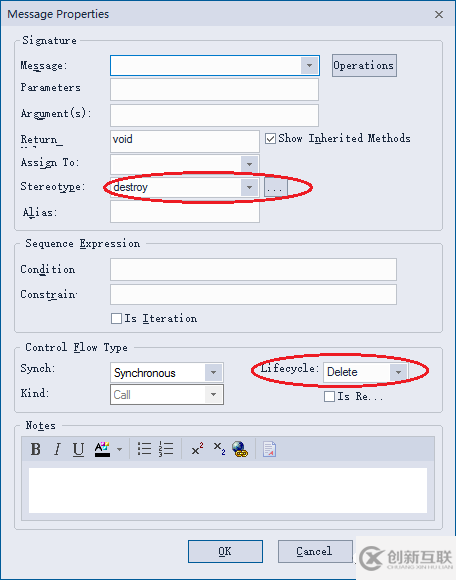Apply italic formatting in Notes toolbar
The height and width of the screenshot is (580, 456).
[x=57, y=449]
